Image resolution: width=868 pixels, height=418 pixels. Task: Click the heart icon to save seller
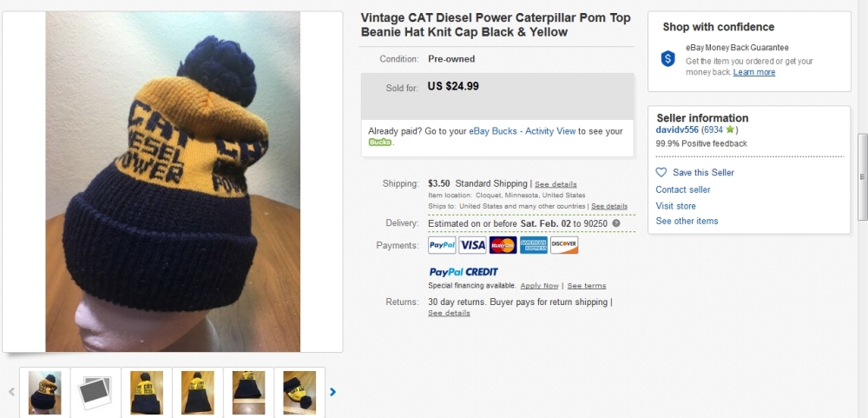[x=661, y=172]
